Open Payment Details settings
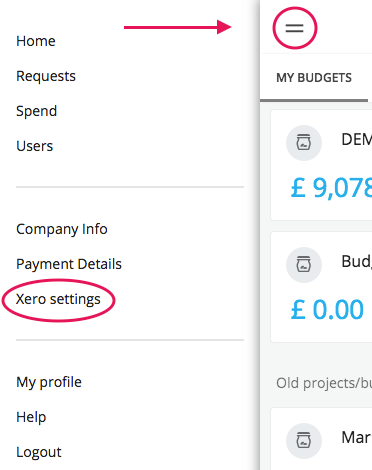Image resolution: width=372 pixels, height=470 pixels. [69, 264]
